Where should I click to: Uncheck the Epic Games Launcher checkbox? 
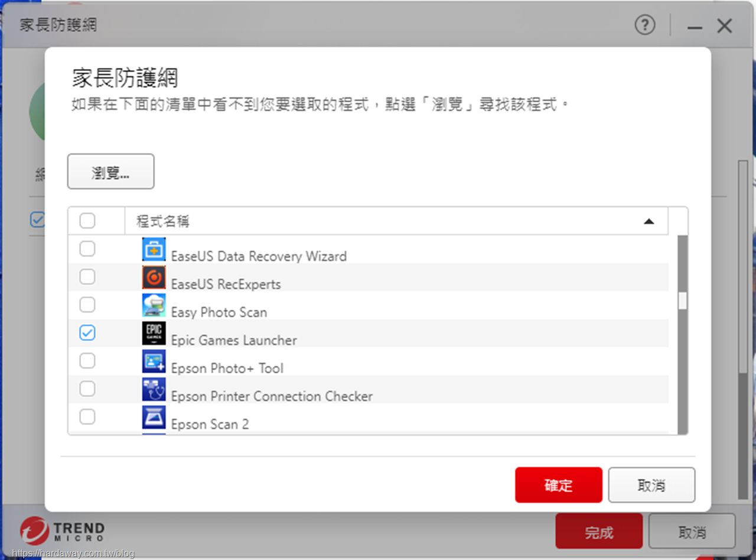pos(87,333)
